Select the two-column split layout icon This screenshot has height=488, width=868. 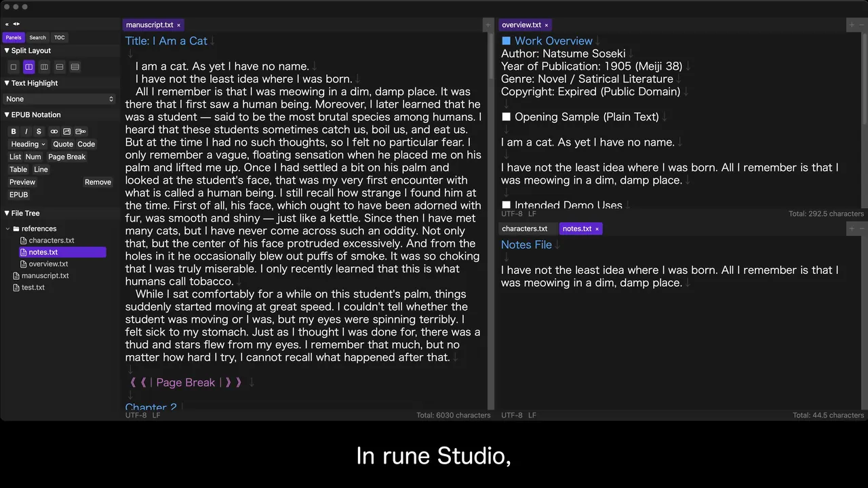[x=28, y=67]
